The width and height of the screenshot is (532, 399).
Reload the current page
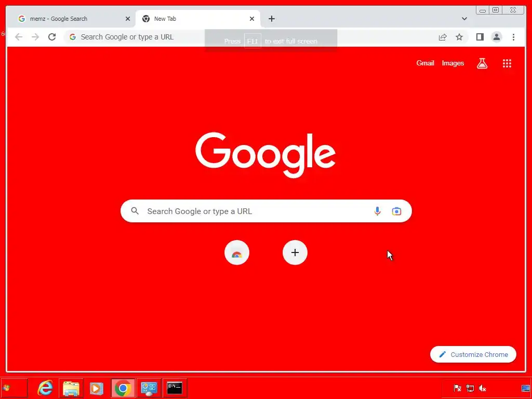click(x=52, y=37)
